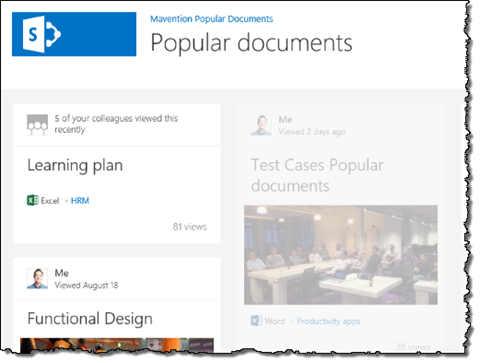
Task: Click the 81 views count
Action: (x=190, y=227)
